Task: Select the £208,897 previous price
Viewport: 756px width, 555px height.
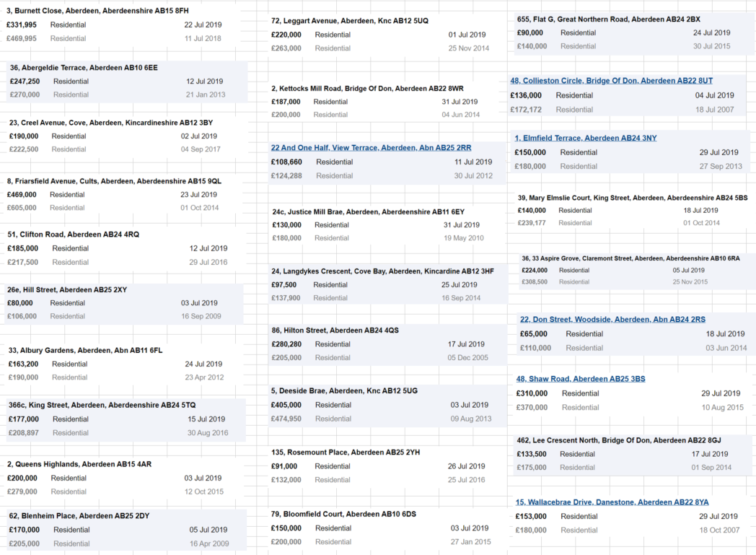Action: pyautogui.click(x=24, y=433)
